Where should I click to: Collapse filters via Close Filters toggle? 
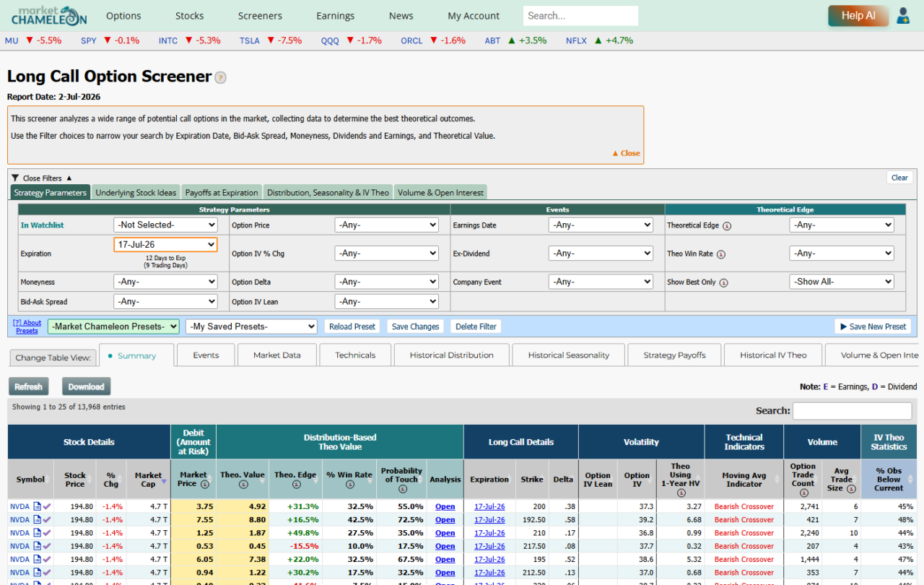click(43, 178)
